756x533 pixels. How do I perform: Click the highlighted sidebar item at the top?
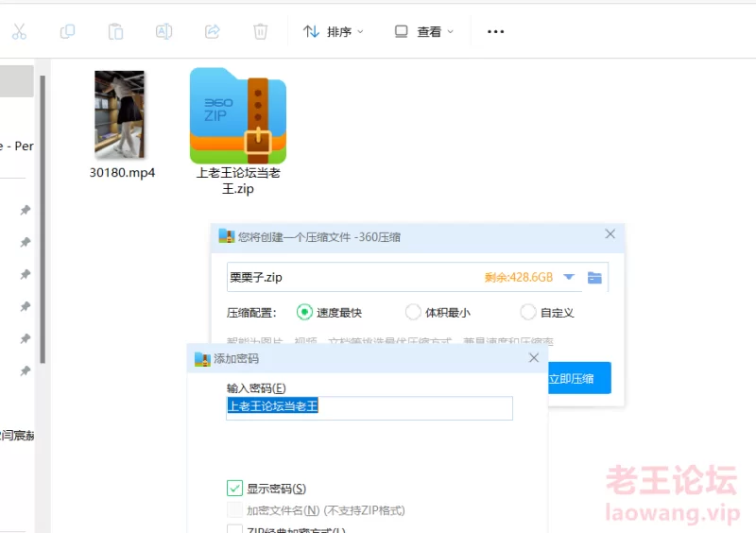(x=16, y=81)
